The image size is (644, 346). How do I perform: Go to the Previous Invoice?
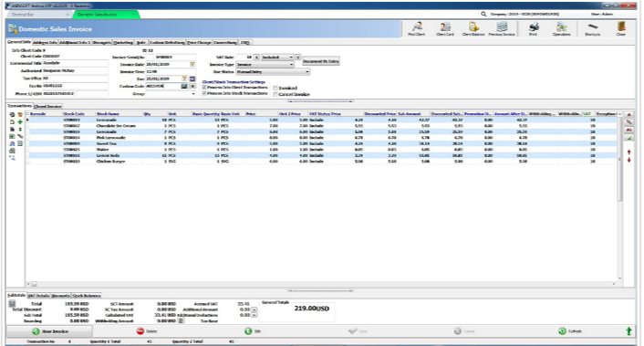(x=502, y=29)
